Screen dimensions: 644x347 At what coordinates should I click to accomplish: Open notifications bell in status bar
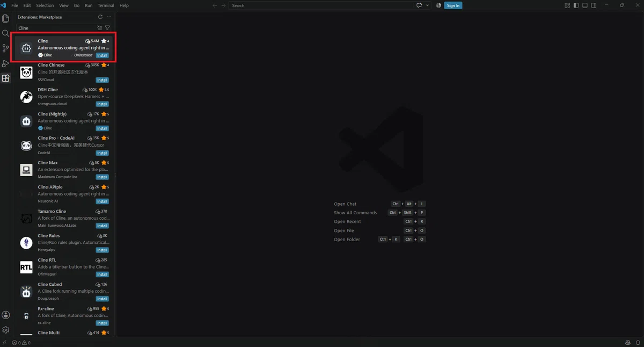638,343
